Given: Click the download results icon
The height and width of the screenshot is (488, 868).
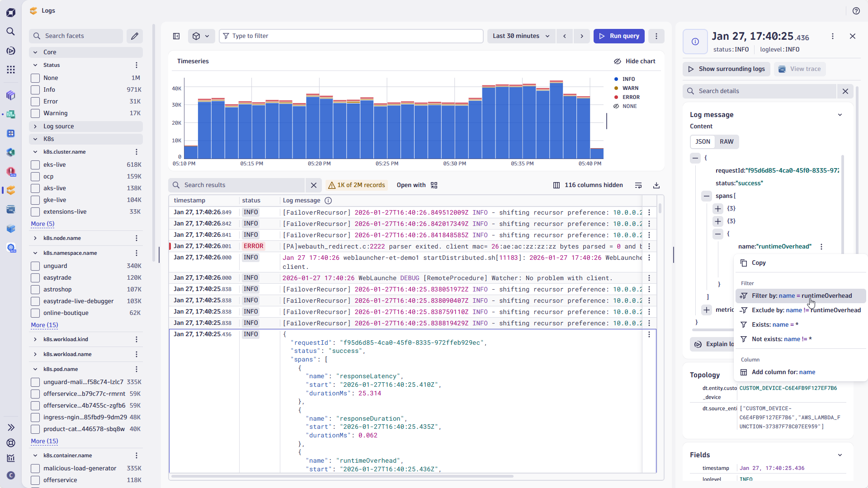Looking at the screenshot, I should click(x=656, y=185).
